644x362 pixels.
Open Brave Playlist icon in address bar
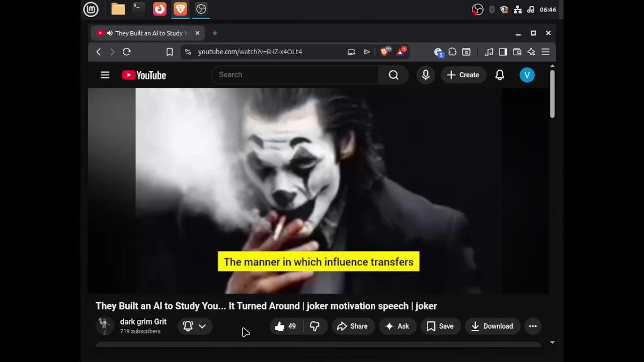(x=367, y=52)
